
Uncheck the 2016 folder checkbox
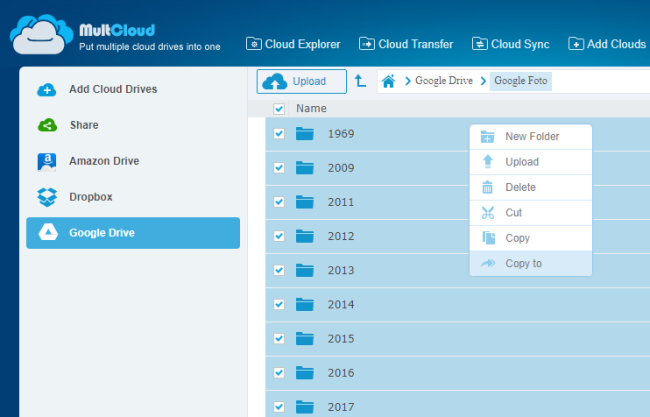point(279,373)
